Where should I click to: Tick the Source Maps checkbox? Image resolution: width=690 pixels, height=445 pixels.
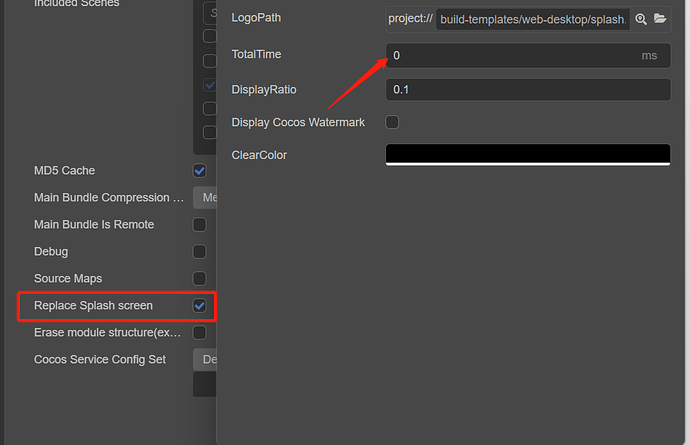200,279
